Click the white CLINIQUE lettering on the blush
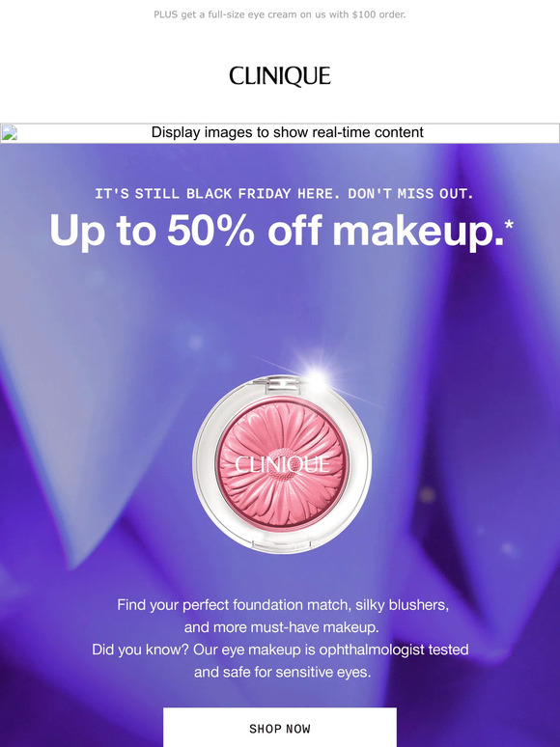 [282, 464]
